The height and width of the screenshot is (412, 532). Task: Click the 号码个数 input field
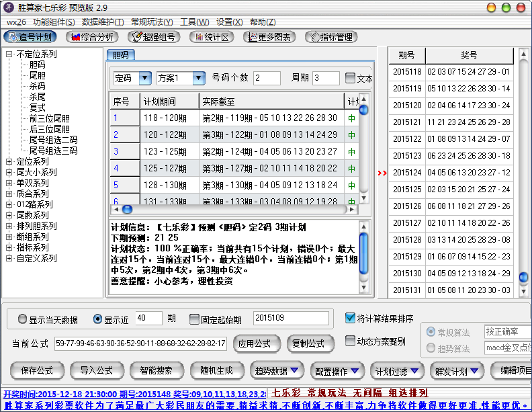point(266,78)
